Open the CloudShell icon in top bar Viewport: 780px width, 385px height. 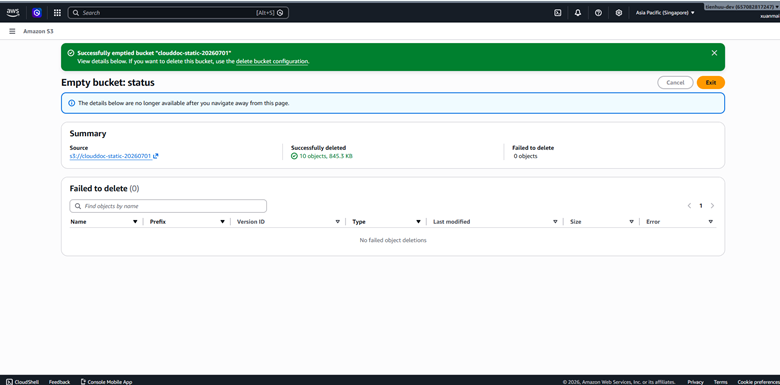558,13
